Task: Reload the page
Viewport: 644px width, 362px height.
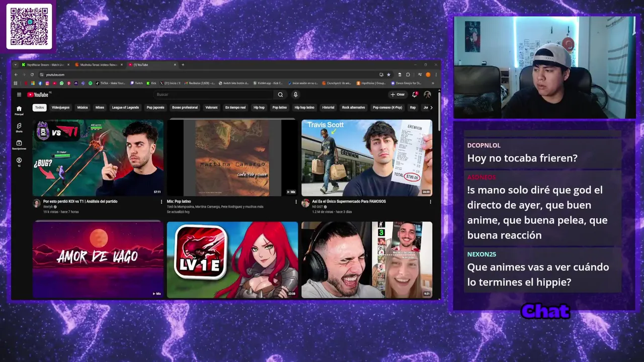Action: (32, 74)
